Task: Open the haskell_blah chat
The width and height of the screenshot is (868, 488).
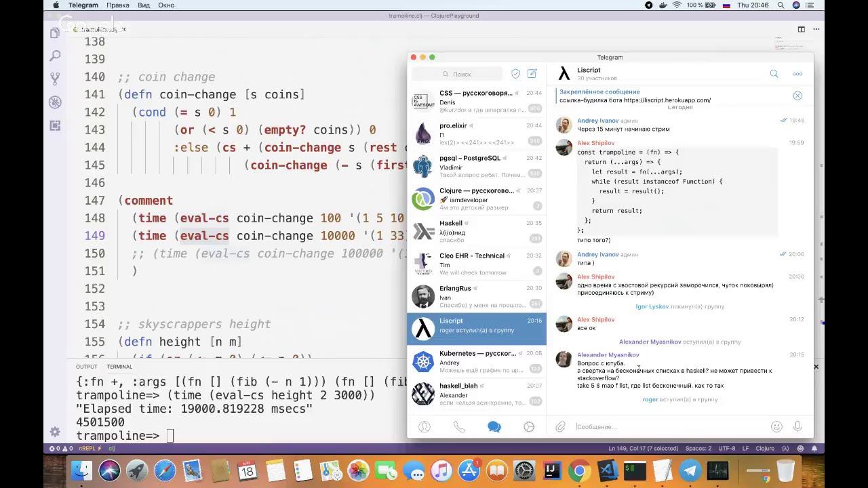Action: click(477, 394)
